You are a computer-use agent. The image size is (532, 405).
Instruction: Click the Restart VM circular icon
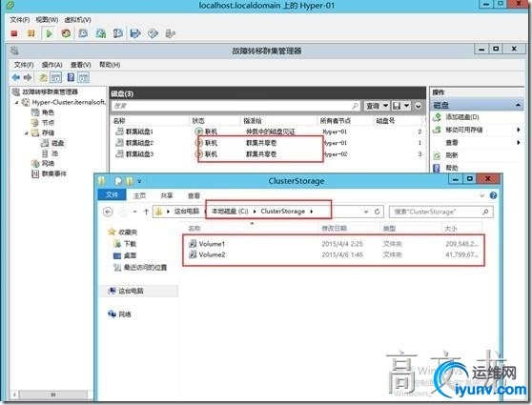(66, 33)
